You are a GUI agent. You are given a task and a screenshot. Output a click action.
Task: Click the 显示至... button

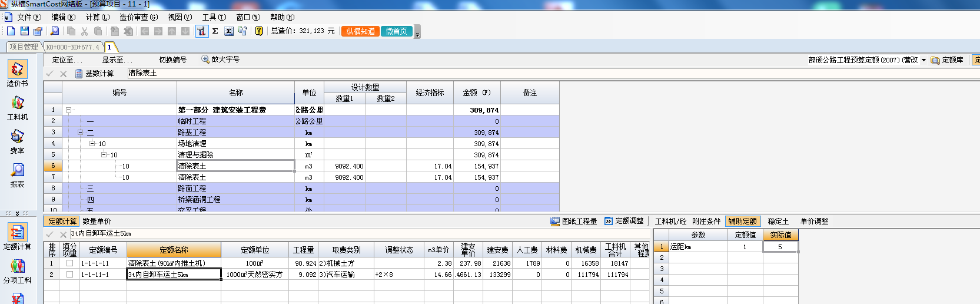click(x=117, y=60)
